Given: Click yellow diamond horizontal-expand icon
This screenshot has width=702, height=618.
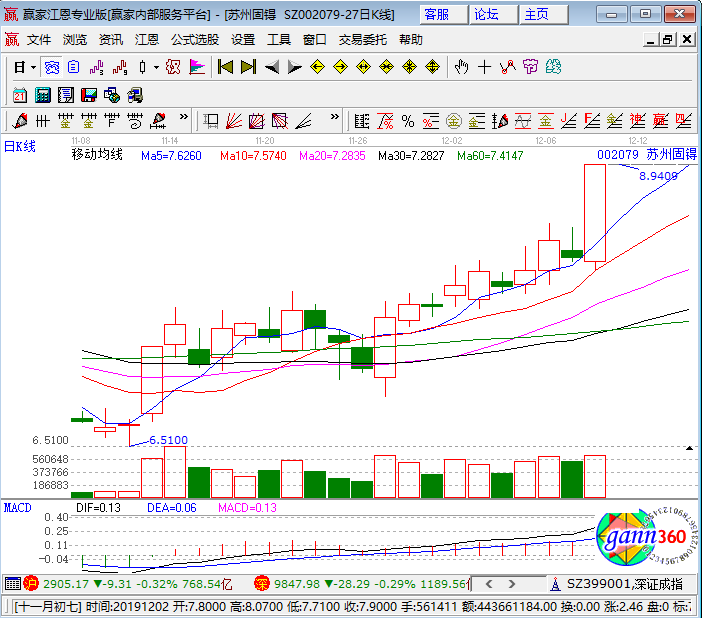Looking at the screenshot, I should click(x=363, y=67).
